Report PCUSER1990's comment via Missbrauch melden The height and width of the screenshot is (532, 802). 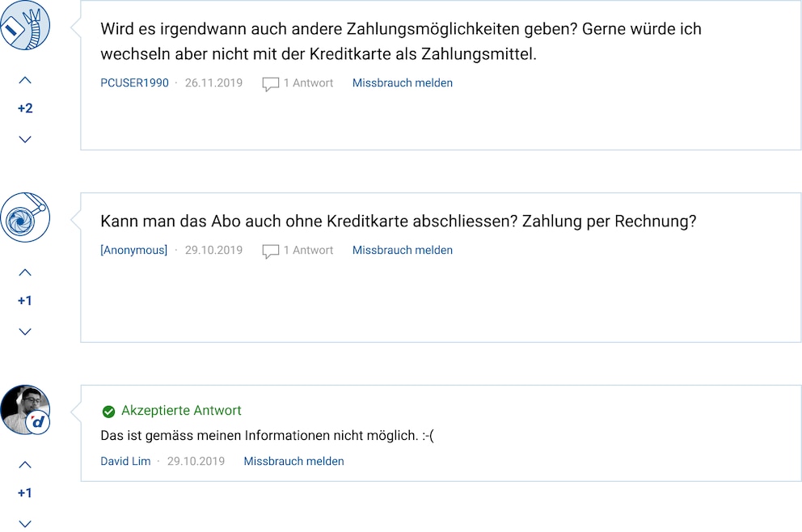click(x=403, y=82)
